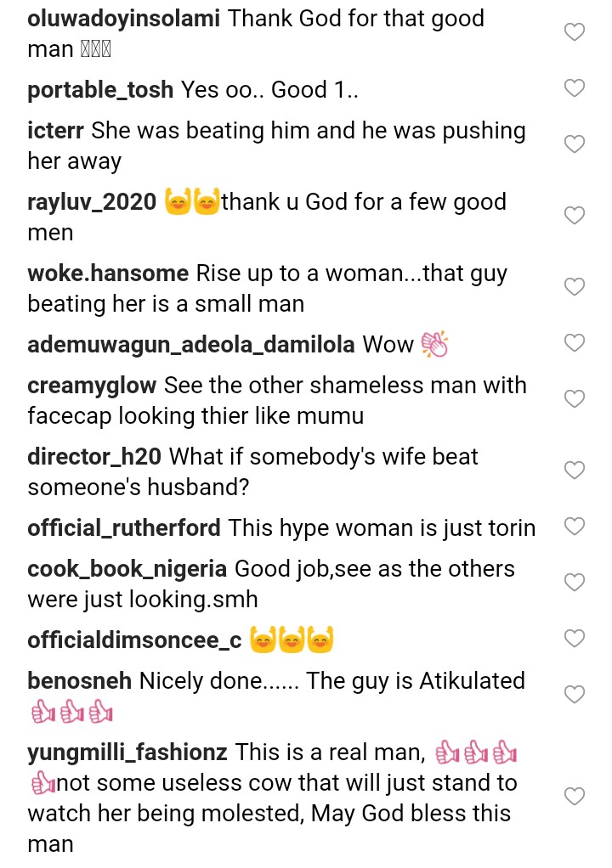
Task: Open oluwadoyinsolami's profile
Action: (x=124, y=19)
